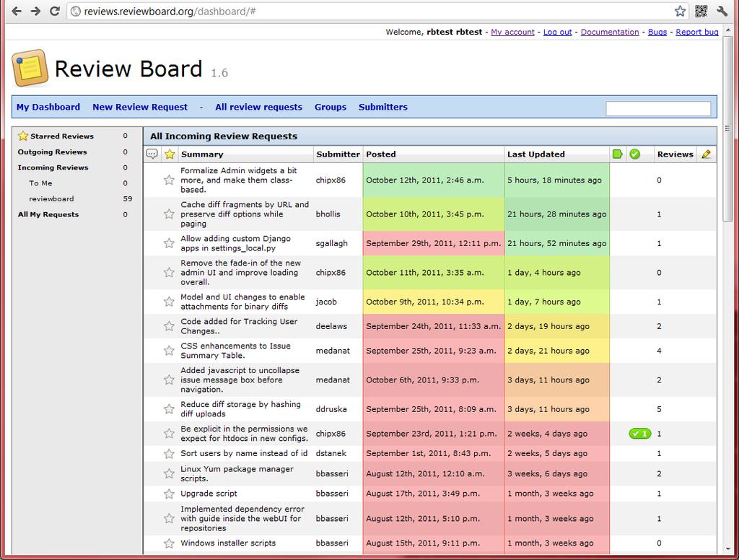Sort by the Submitter column header

pyautogui.click(x=338, y=154)
